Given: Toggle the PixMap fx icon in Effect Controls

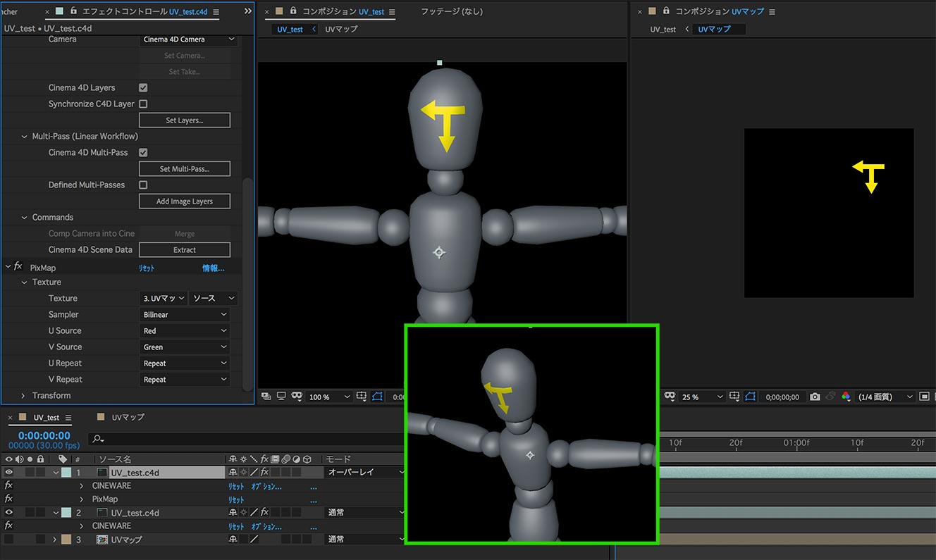Looking at the screenshot, I should 18,267.
